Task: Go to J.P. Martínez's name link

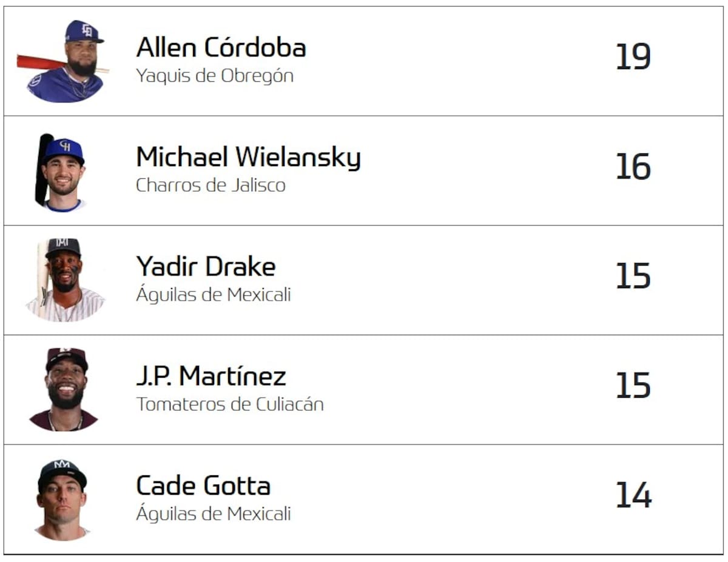Action: [211, 376]
